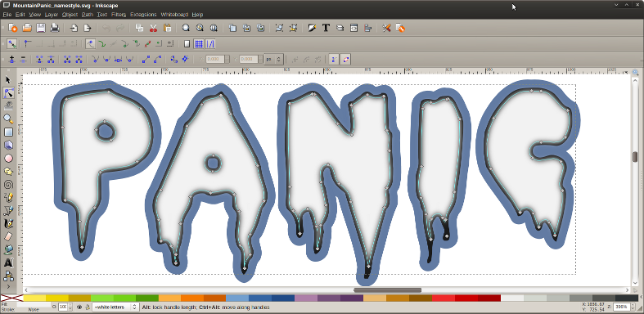Select the Connector diagram tool
The height and width of the screenshot is (314, 644).
[x=8, y=276]
